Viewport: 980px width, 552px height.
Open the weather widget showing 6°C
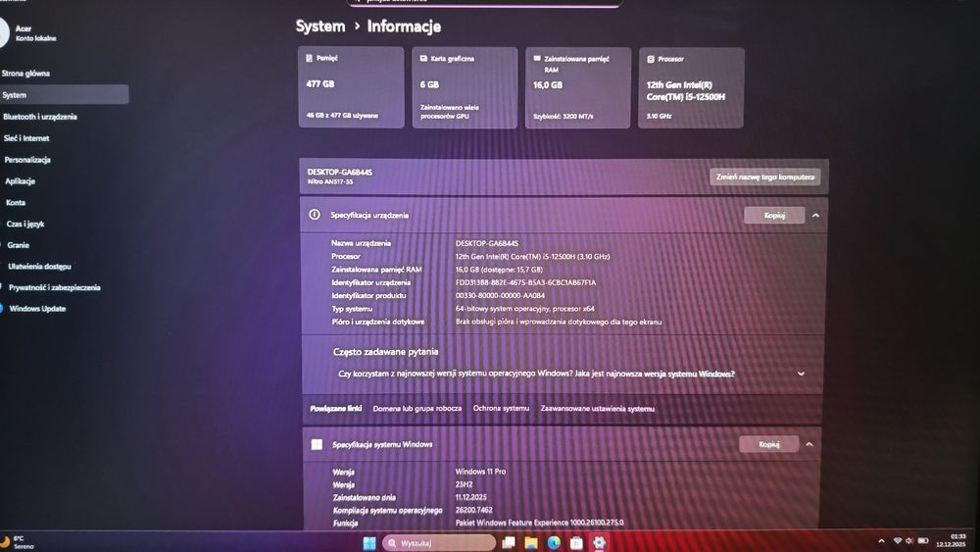click(18, 542)
